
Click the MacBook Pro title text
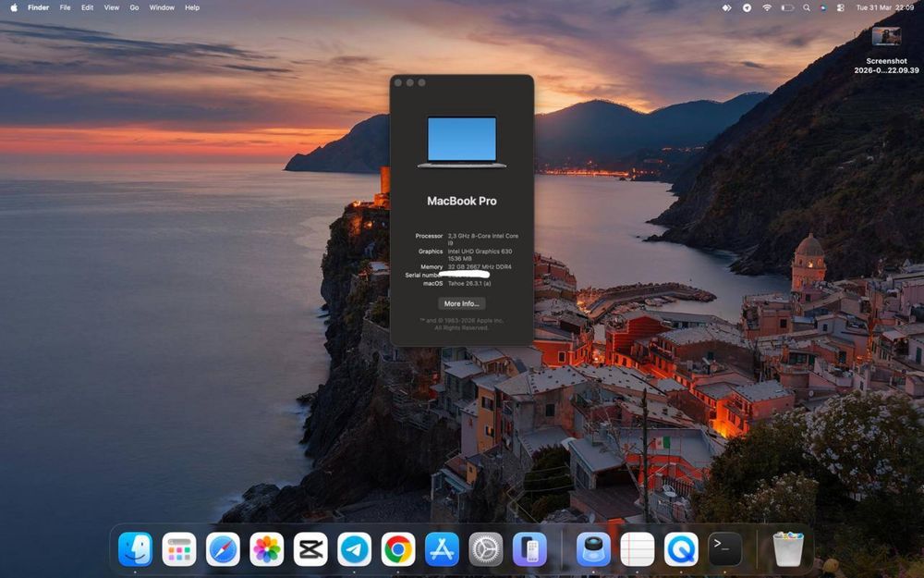(x=461, y=201)
